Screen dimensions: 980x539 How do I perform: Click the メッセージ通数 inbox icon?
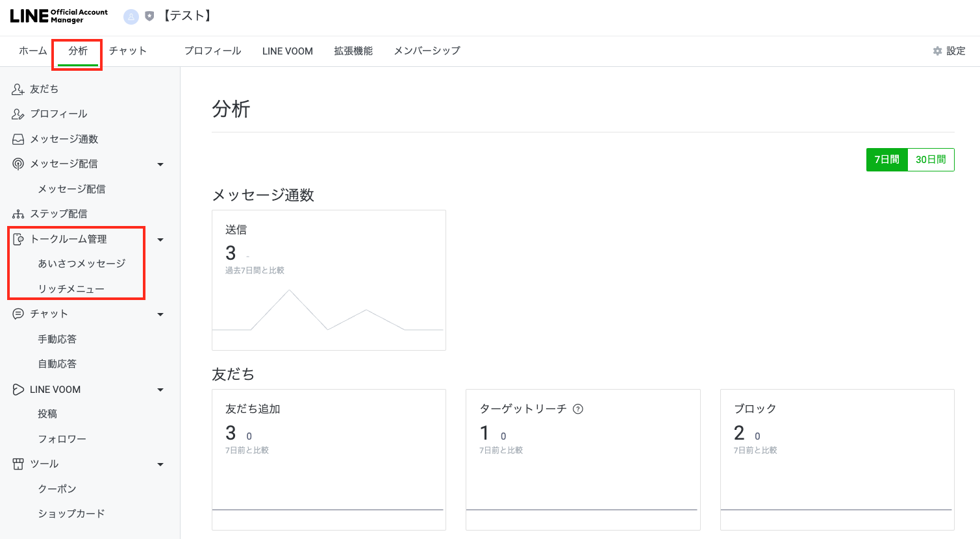18,139
